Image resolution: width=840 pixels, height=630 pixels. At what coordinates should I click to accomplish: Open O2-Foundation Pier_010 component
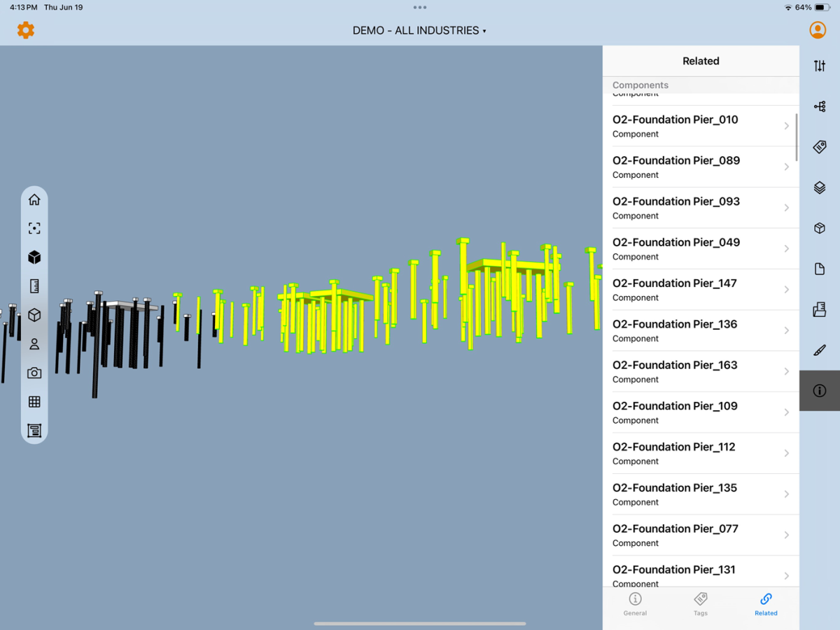tap(701, 126)
